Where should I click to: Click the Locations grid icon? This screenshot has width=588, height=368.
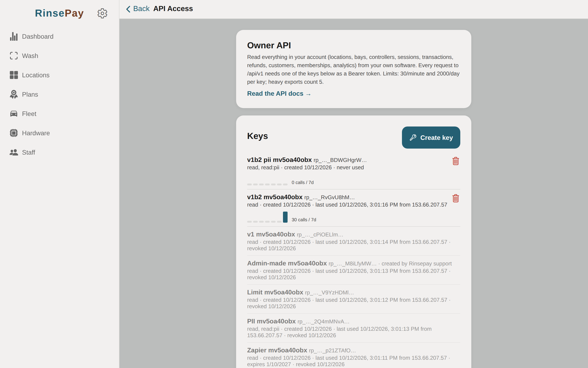[x=14, y=75]
